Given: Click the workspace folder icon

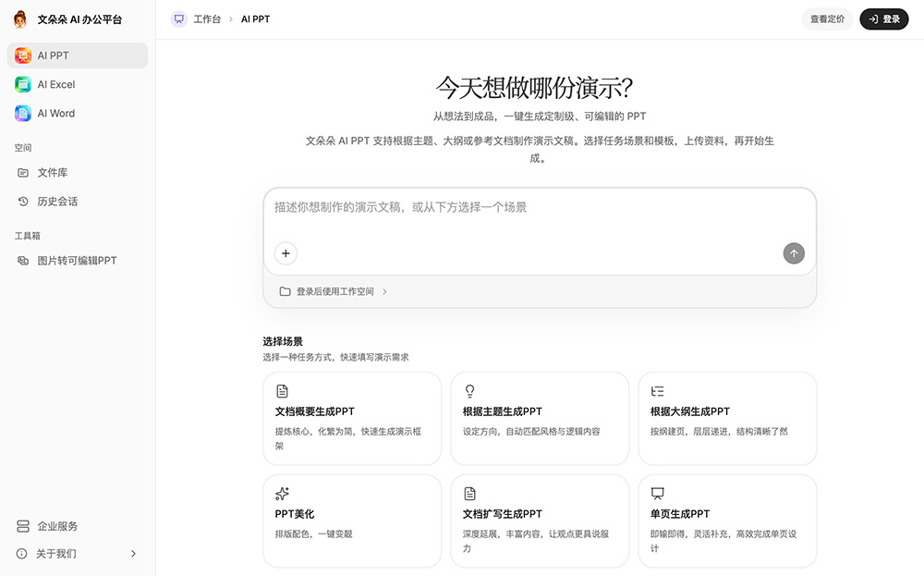Looking at the screenshot, I should tap(286, 291).
